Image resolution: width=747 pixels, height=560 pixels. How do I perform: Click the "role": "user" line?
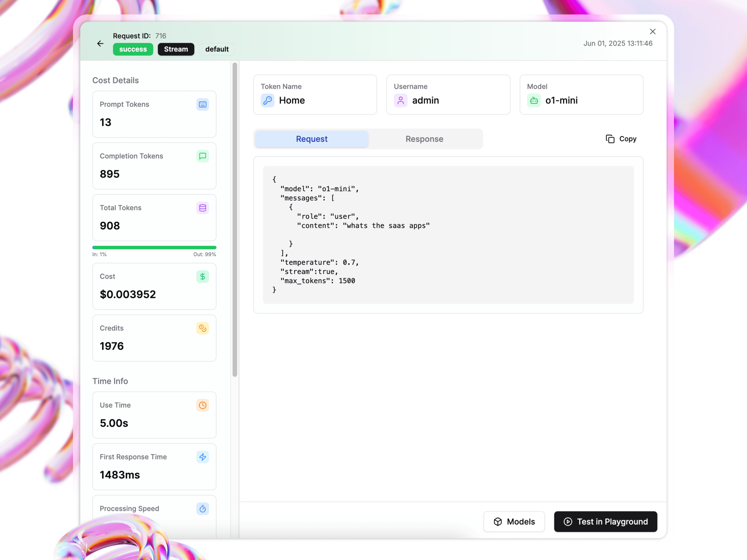pyautogui.click(x=328, y=216)
